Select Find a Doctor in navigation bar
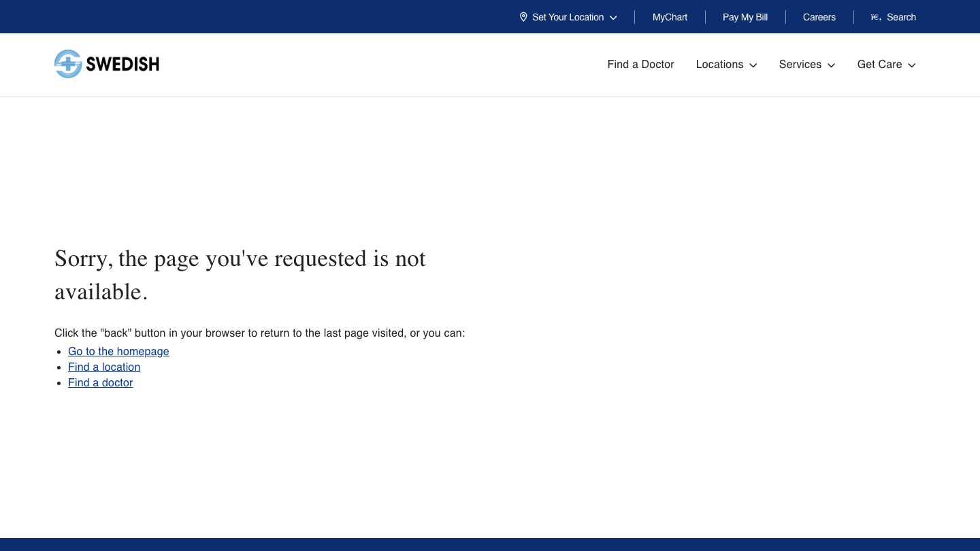The image size is (980, 551). [x=640, y=65]
